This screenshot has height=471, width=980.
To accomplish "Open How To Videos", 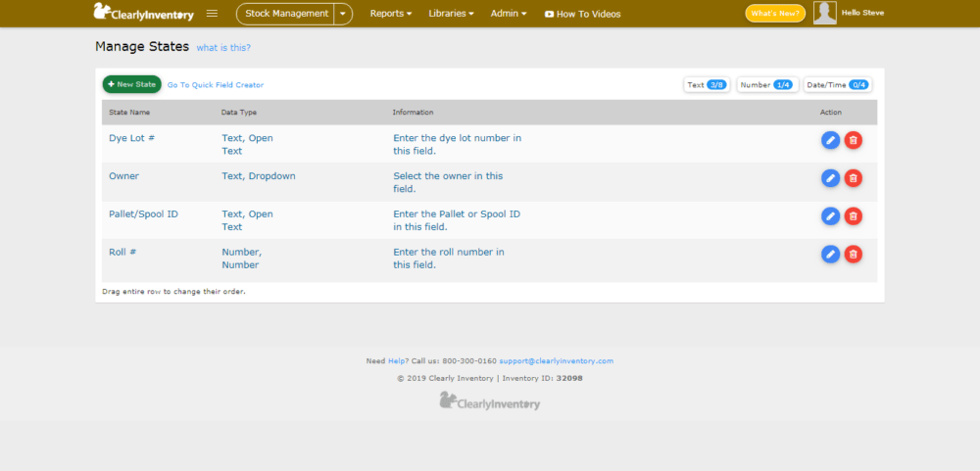I will (582, 14).
